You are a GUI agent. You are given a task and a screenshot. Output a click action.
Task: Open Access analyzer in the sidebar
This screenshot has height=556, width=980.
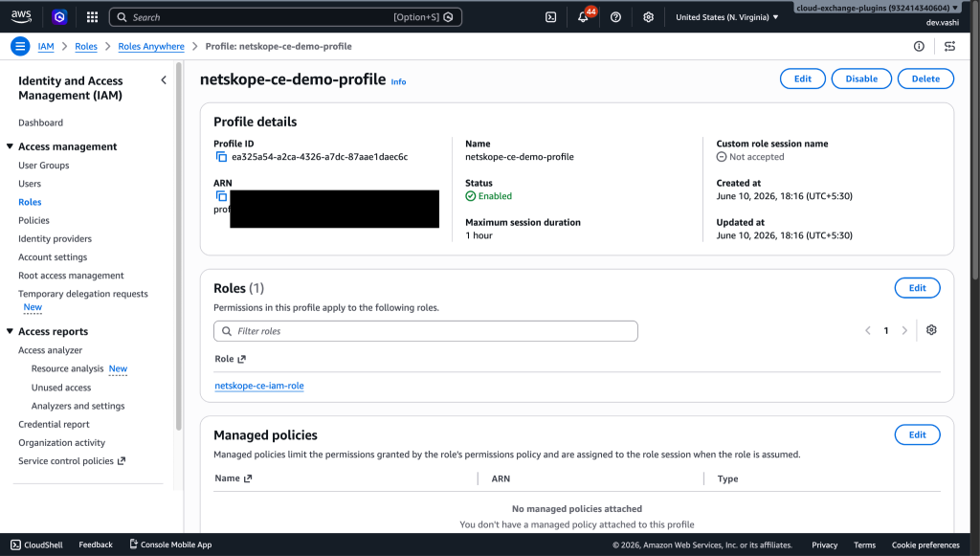(x=50, y=350)
